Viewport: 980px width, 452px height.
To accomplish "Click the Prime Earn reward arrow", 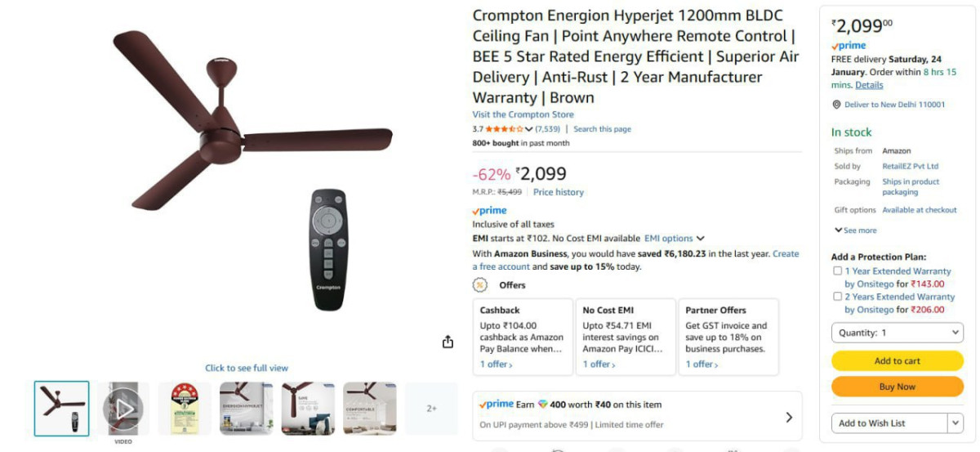I will pyautogui.click(x=789, y=417).
